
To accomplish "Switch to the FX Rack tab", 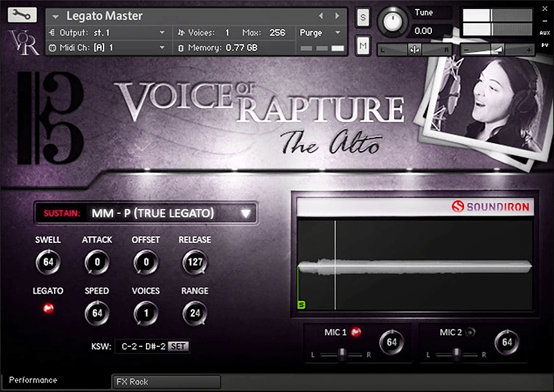I will (x=166, y=382).
